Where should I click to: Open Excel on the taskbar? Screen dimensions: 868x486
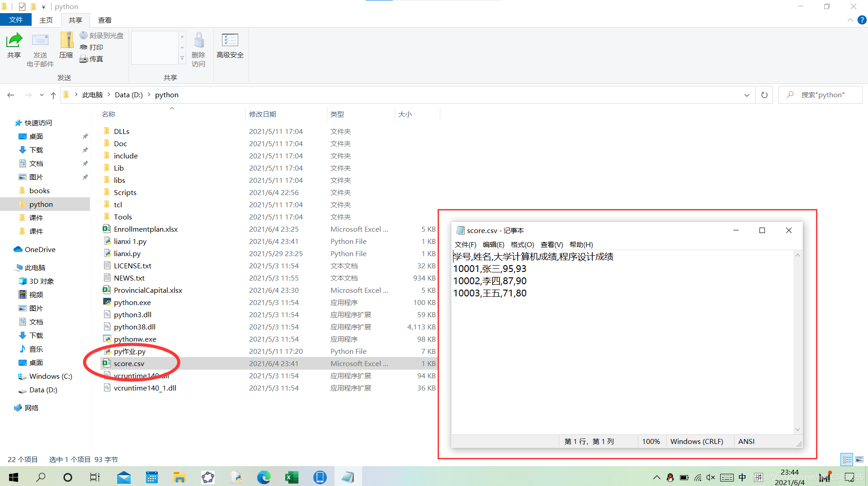(x=292, y=477)
